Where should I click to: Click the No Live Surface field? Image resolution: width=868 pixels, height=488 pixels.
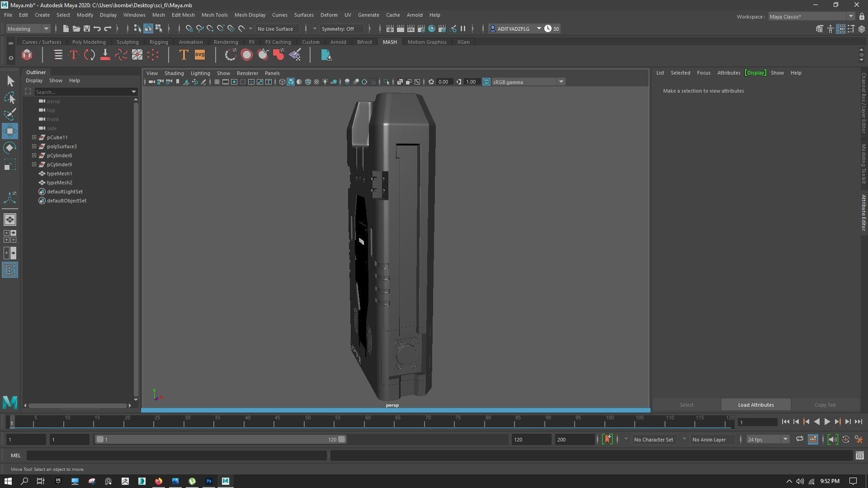277,28
